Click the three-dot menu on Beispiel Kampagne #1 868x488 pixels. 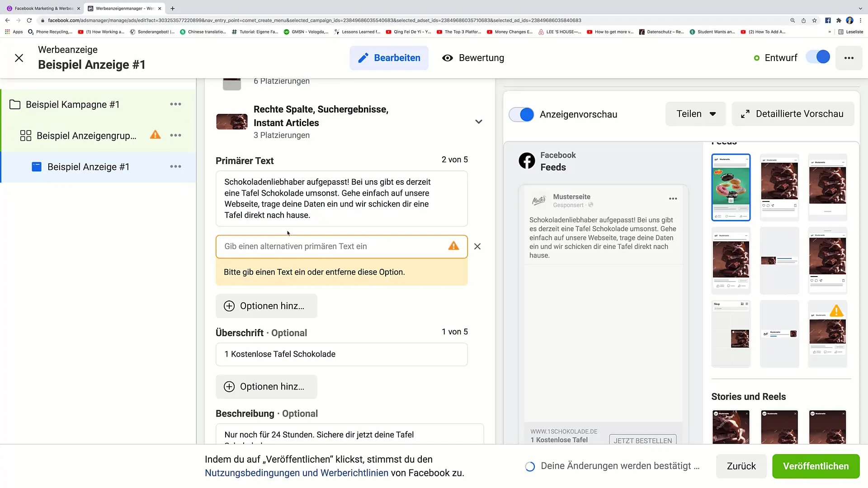click(x=175, y=104)
